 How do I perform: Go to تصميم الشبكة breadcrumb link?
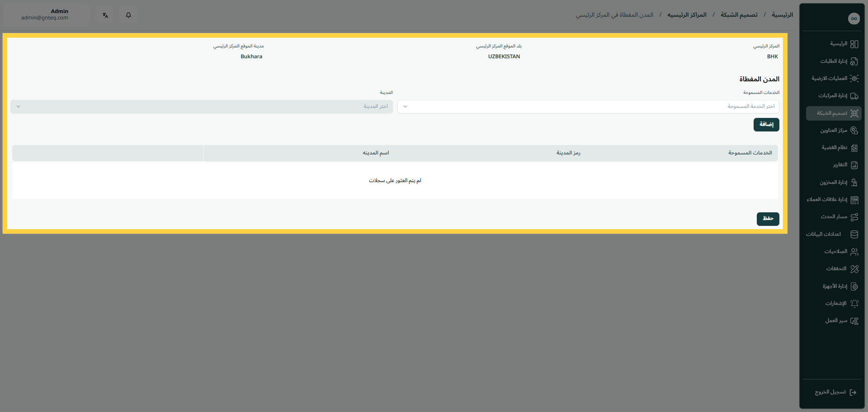[739, 15]
